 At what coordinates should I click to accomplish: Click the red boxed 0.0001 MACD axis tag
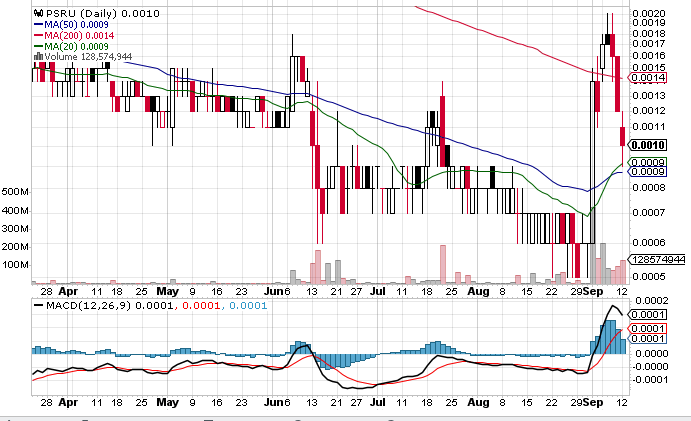pos(648,329)
